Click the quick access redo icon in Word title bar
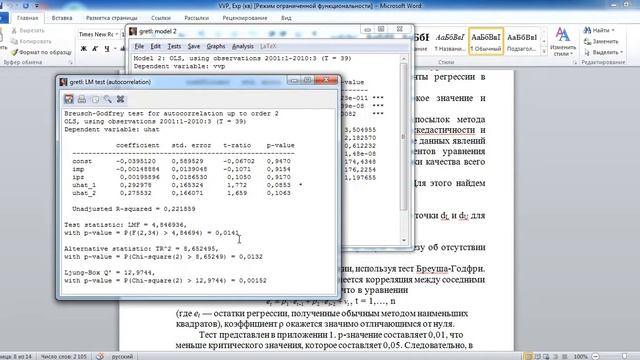 tap(25, 6)
